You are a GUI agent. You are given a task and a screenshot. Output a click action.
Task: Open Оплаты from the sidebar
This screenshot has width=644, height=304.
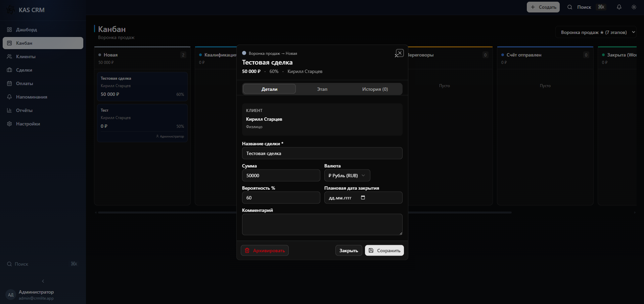coord(43,83)
